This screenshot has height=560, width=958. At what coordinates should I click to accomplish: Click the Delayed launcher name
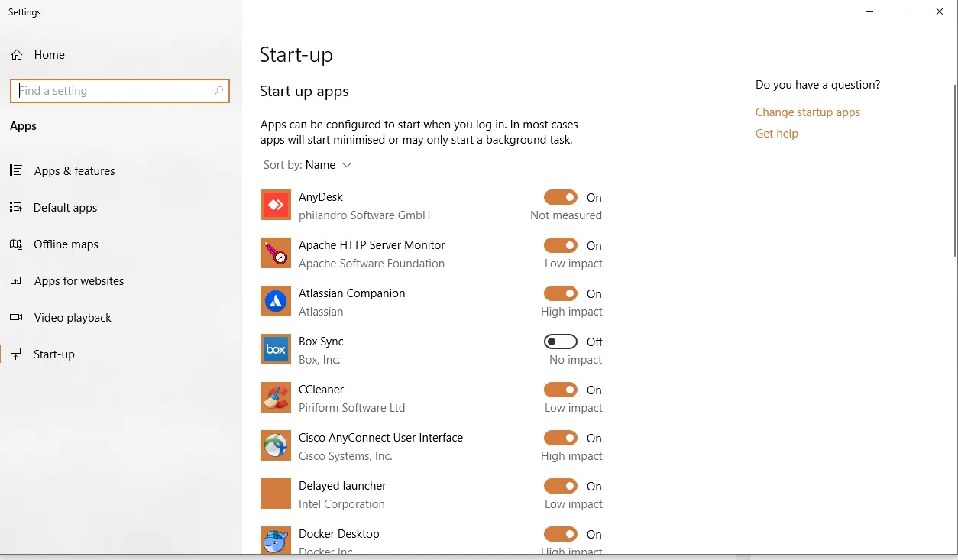coord(342,486)
